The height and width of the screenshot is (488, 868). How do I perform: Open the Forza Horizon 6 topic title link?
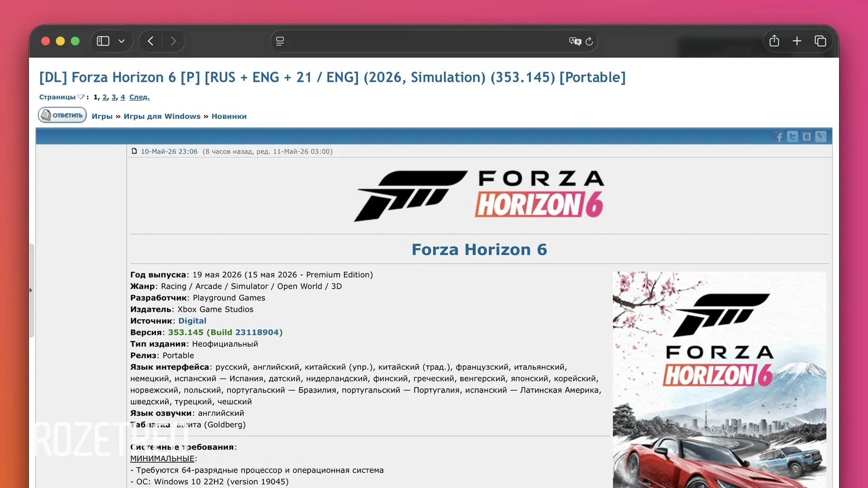click(332, 77)
